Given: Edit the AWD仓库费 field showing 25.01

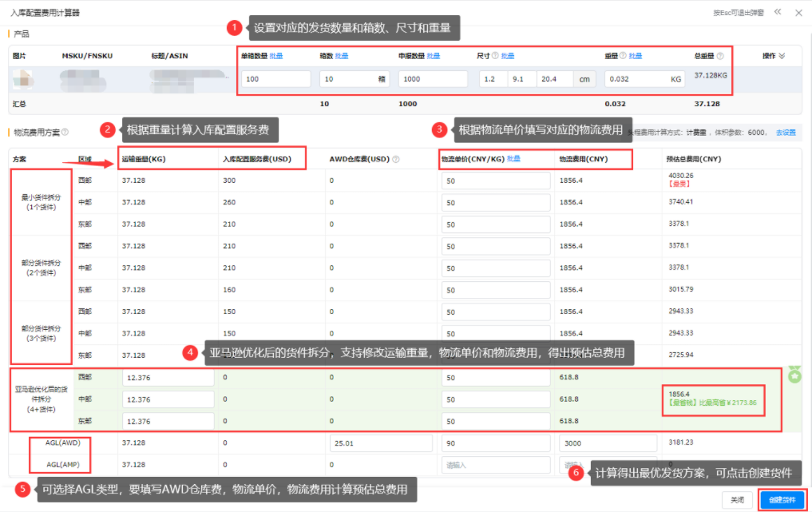Looking at the screenshot, I should pyautogui.click(x=381, y=443).
